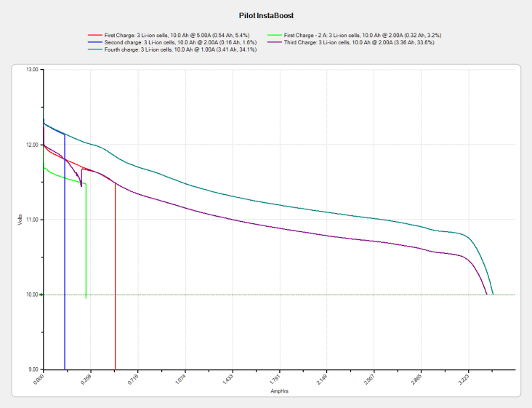Click the AmpHrs x-axis label
Viewport: 532px width, 408px height.
(279, 391)
